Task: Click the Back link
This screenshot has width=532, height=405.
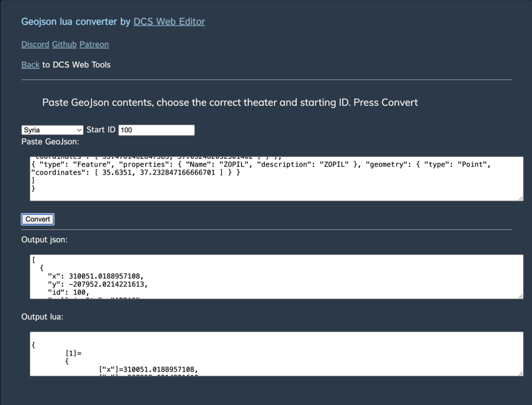Action: tap(30, 65)
